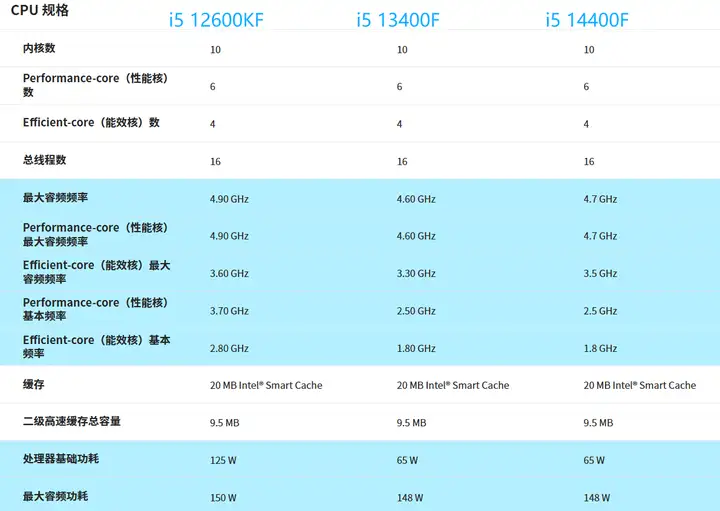The width and height of the screenshot is (720, 511).
Task: Select the i5 13400F column header
Action: (398, 20)
